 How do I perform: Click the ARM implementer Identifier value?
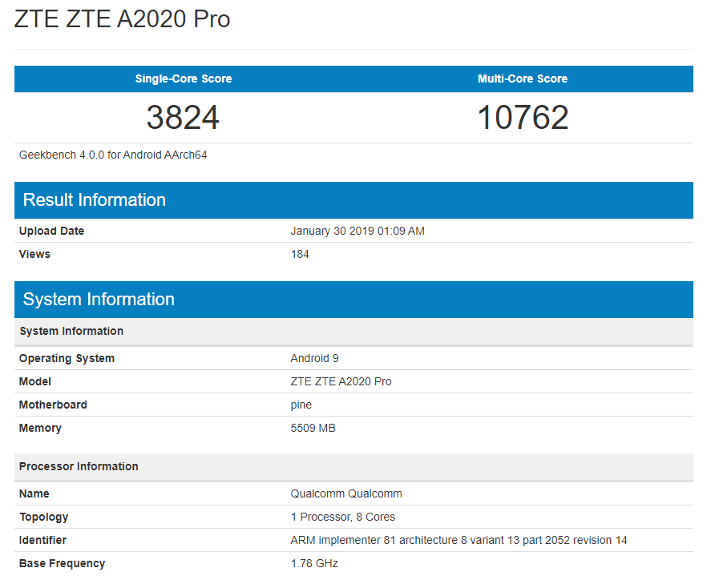click(x=458, y=540)
